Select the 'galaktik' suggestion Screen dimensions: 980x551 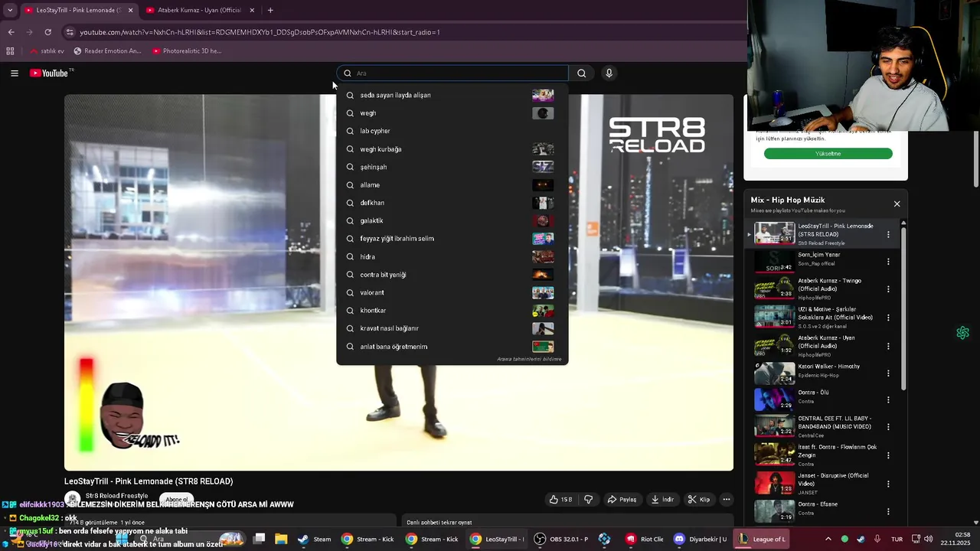pos(452,220)
